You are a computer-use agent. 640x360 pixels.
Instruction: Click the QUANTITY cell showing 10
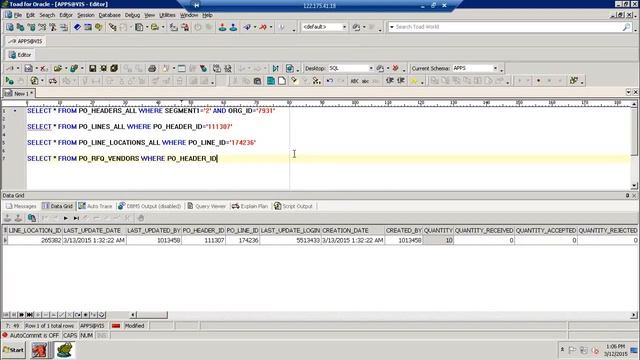coord(438,240)
